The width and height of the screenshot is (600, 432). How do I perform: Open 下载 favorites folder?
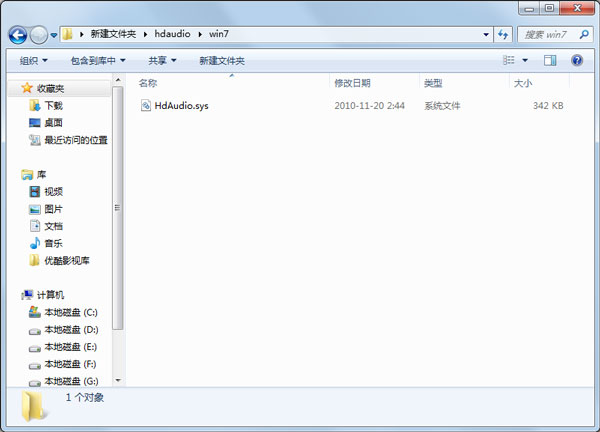[x=54, y=106]
